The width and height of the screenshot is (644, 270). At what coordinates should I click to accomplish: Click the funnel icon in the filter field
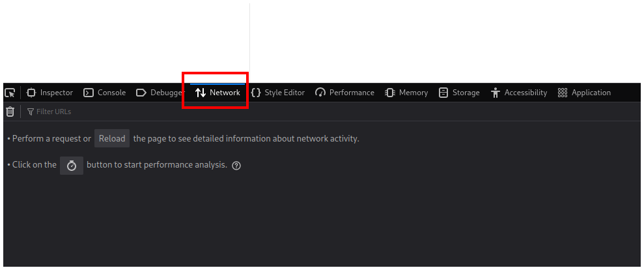(x=31, y=112)
